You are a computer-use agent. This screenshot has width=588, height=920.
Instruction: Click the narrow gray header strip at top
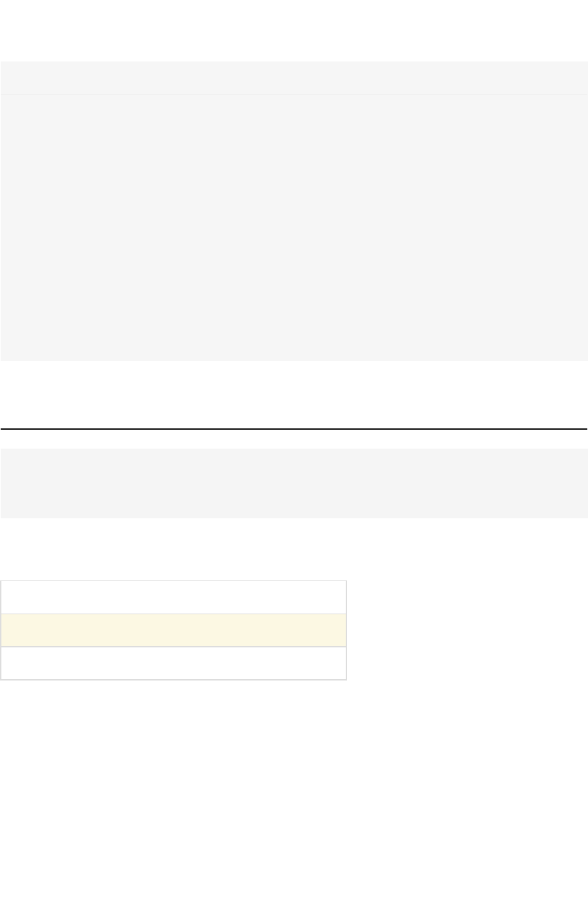(x=294, y=77)
